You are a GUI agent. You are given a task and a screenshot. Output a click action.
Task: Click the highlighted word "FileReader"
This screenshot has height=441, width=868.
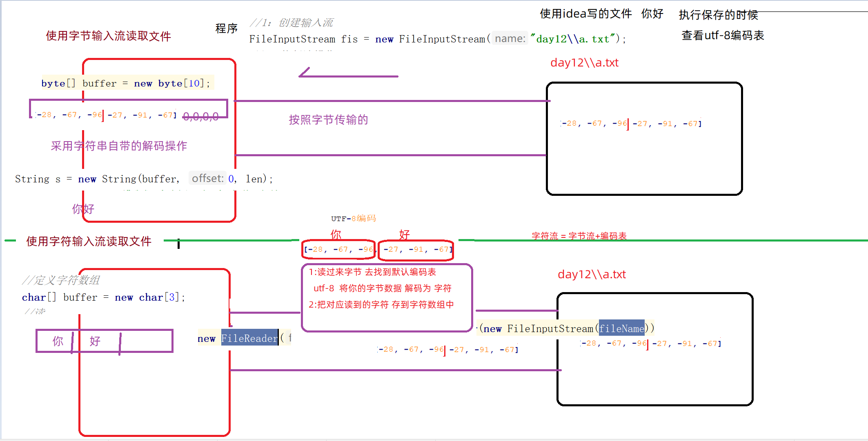click(249, 338)
